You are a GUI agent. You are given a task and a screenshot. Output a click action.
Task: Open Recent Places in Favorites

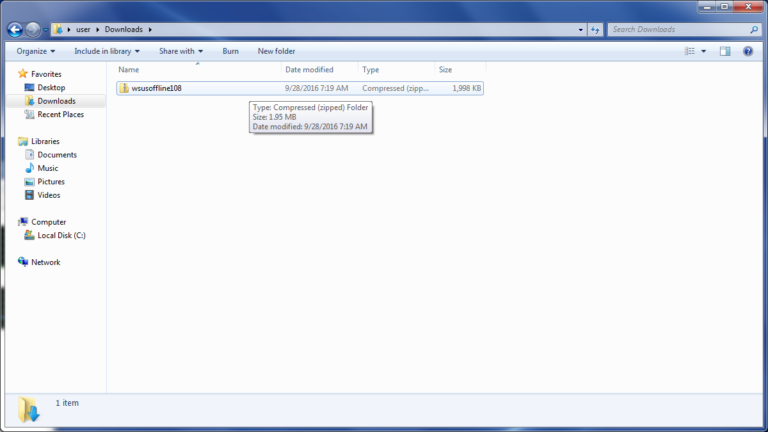(60, 114)
